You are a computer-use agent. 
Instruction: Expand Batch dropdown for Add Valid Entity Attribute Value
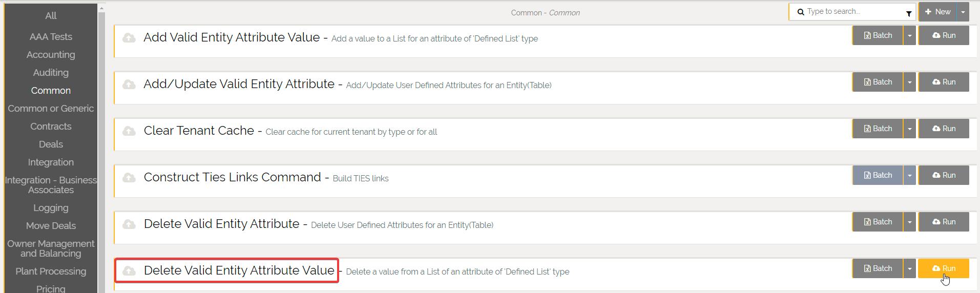pos(909,35)
